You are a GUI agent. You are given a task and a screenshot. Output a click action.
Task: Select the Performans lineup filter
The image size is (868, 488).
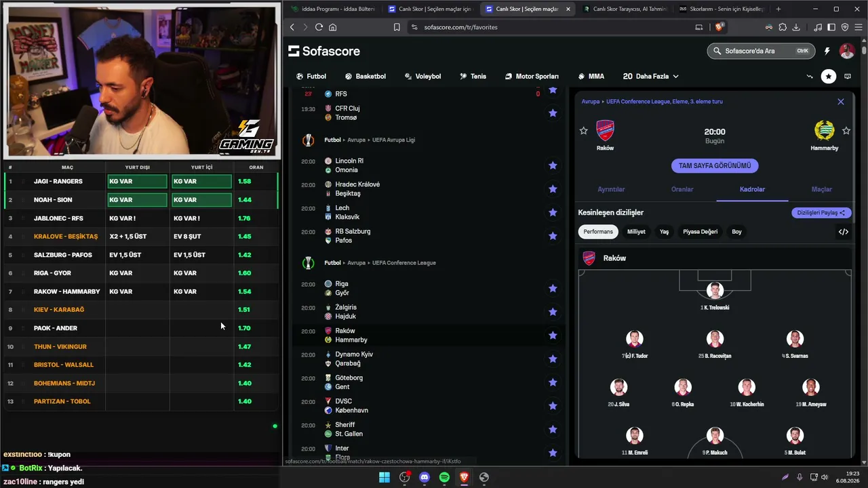point(598,232)
